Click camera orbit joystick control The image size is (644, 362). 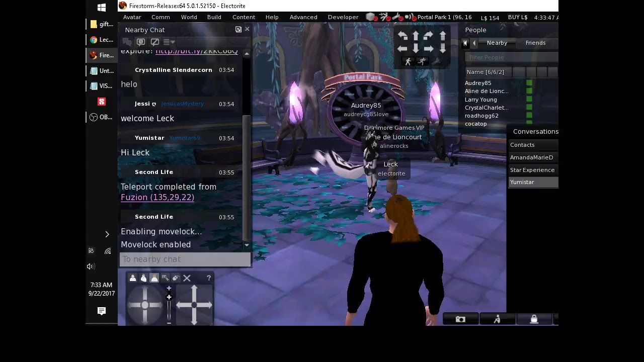[145, 305]
